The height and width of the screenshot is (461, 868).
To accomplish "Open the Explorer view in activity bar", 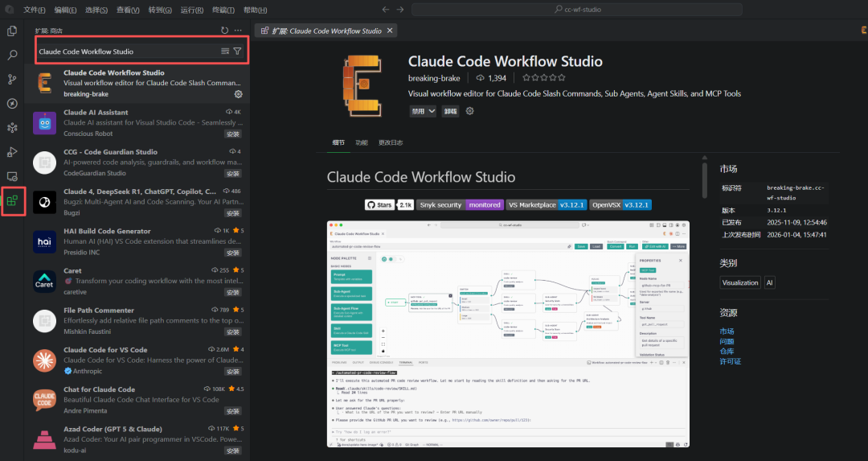I will [x=12, y=31].
